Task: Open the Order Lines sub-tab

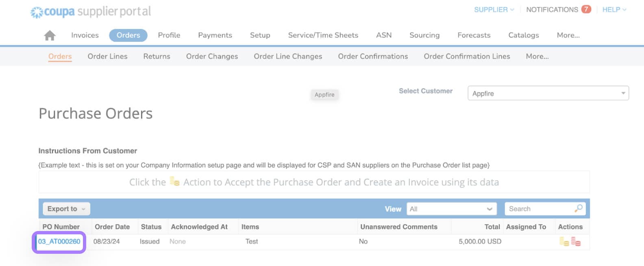Action: [107, 57]
